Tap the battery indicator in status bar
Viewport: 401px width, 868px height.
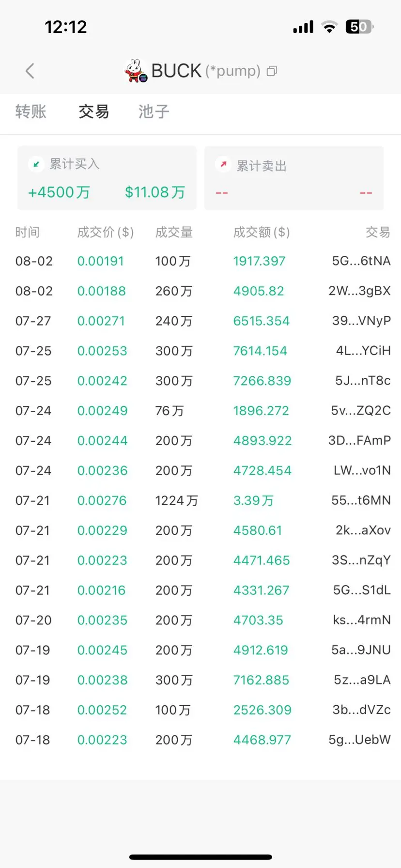pos(359,27)
